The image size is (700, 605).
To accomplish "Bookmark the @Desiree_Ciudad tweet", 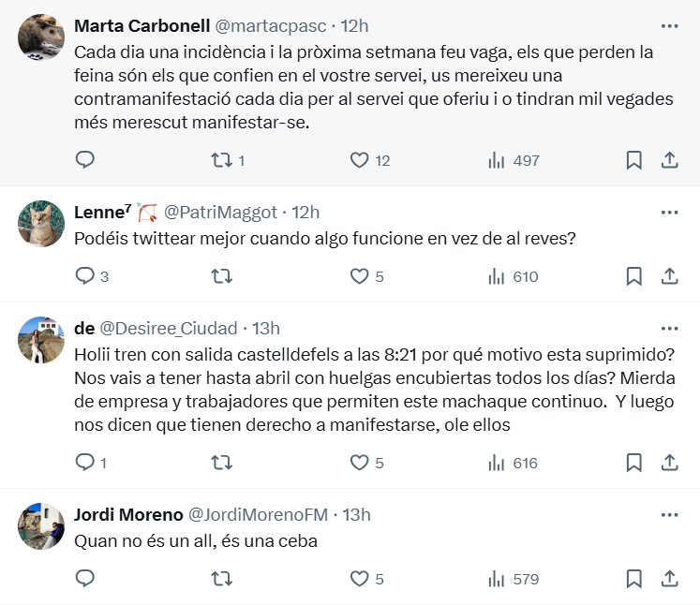I will (x=633, y=463).
